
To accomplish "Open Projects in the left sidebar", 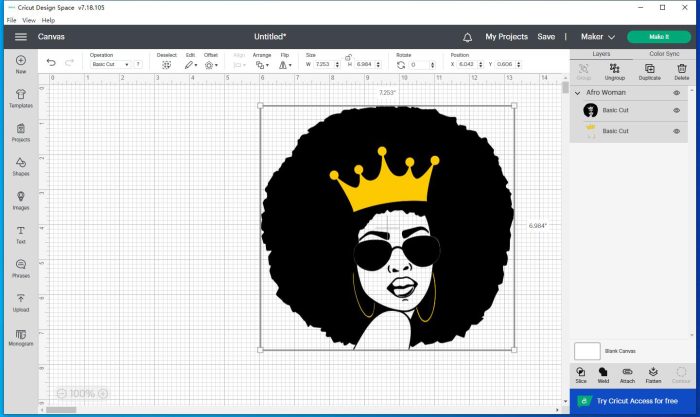I will 21,133.
